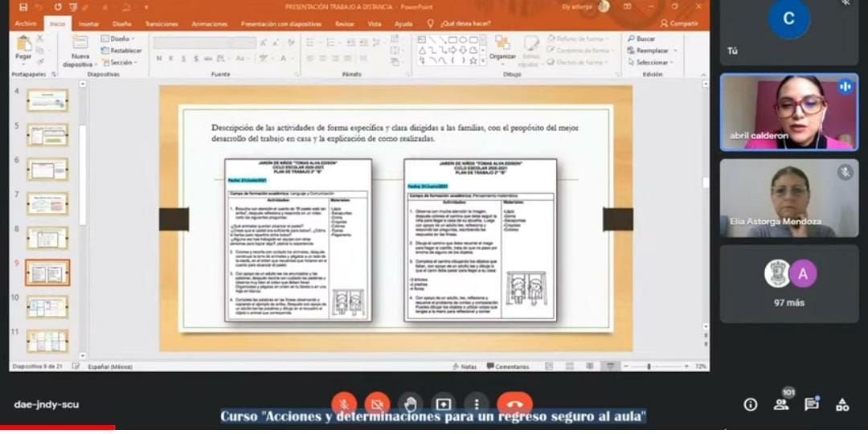Adjust the PowerPoint zoom slider

(649, 366)
